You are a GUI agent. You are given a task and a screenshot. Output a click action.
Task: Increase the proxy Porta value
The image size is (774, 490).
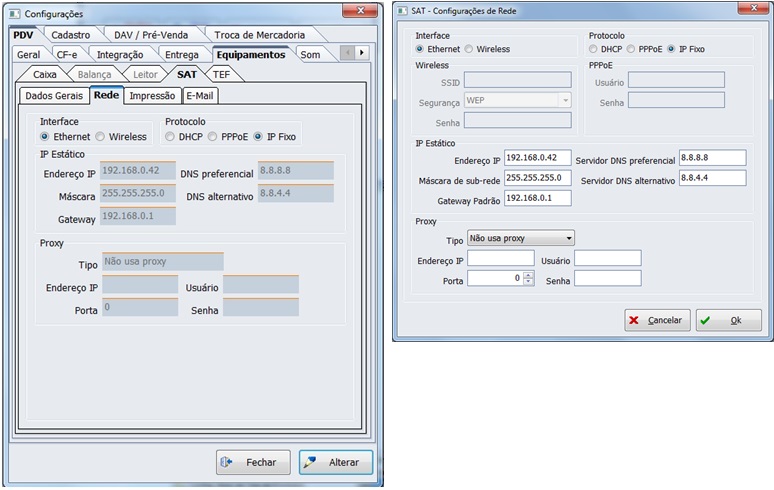click(x=528, y=274)
